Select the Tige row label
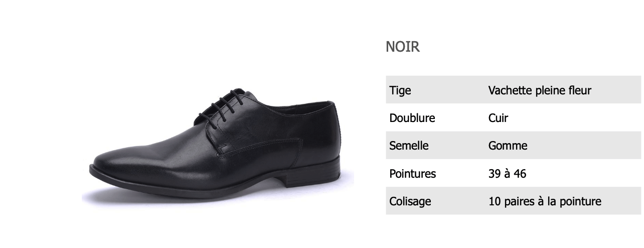 click(x=400, y=90)
